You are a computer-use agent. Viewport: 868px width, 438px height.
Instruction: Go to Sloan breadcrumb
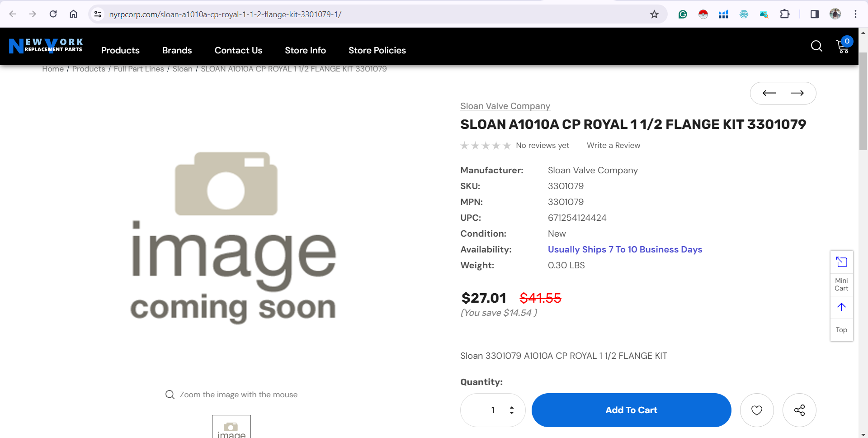tap(182, 69)
